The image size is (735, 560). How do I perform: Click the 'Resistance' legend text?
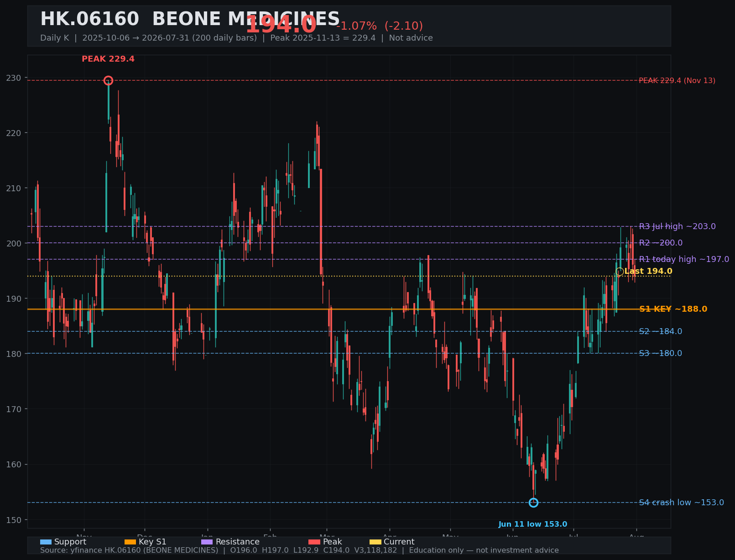click(238, 542)
